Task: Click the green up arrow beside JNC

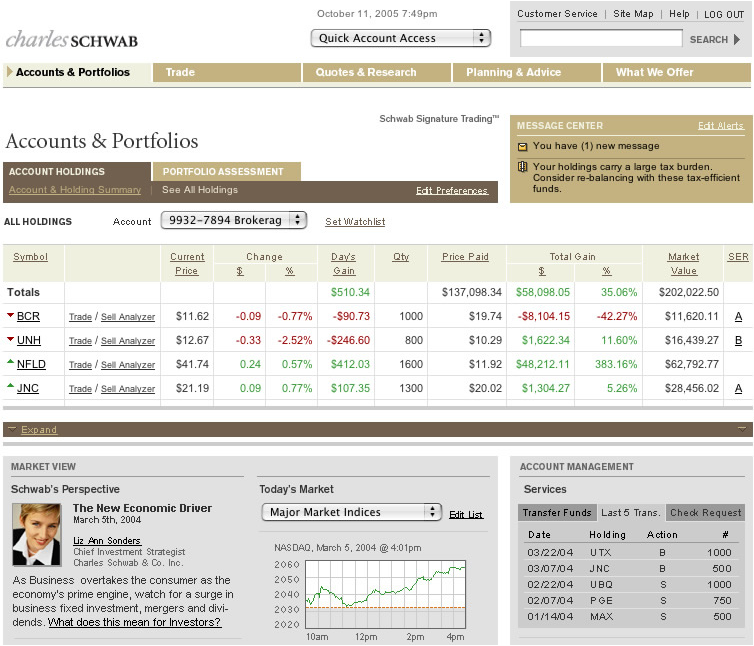Action: click(10, 385)
